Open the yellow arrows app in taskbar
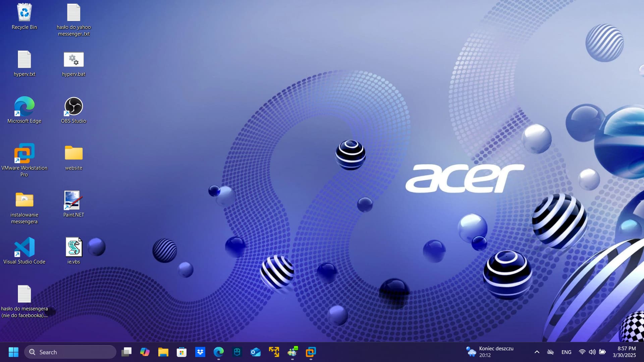The width and height of the screenshot is (644, 362). 274,352
